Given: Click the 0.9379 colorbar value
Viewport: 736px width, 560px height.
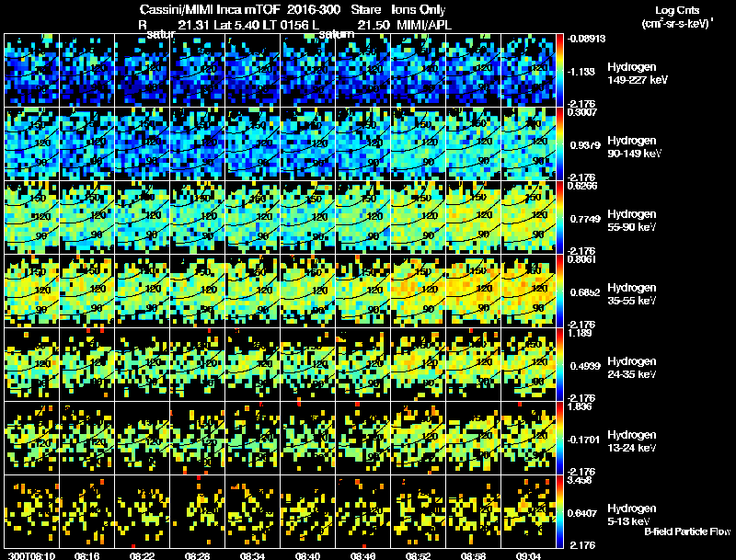Looking at the screenshot, I should [x=585, y=145].
